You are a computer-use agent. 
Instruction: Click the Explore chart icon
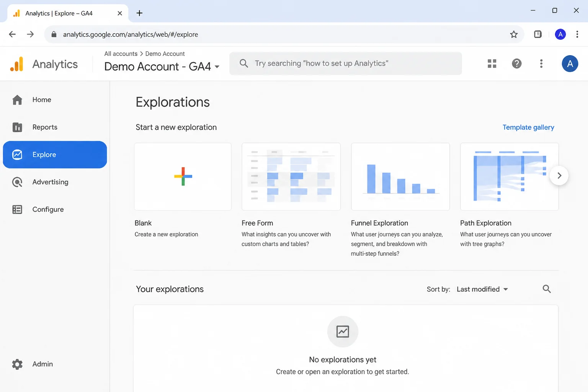pyautogui.click(x=17, y=155)
